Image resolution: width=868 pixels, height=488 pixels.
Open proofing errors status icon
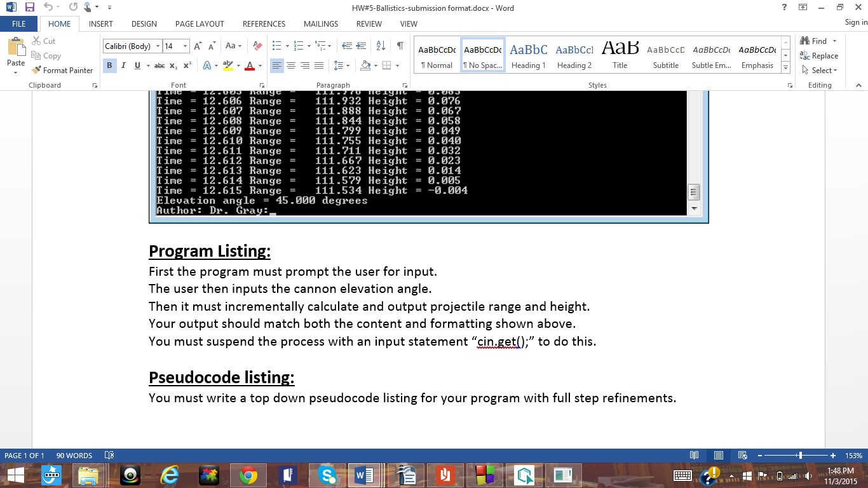click(109, 456)
